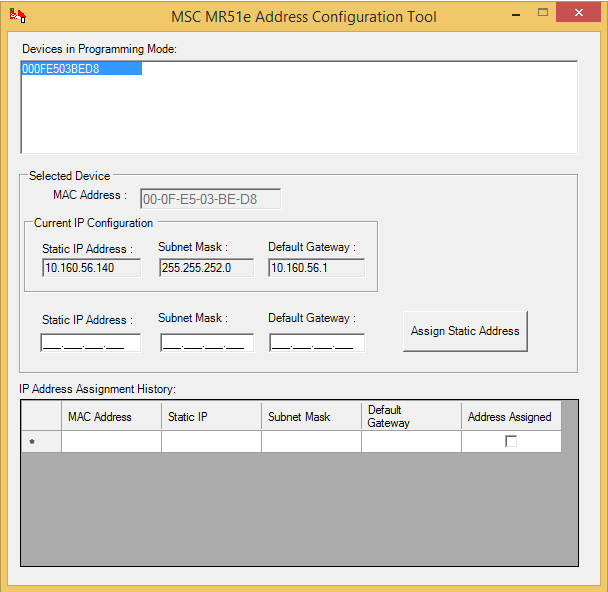
Task: Focus the new Default Gateway input
Action: [x=316, y=343]
